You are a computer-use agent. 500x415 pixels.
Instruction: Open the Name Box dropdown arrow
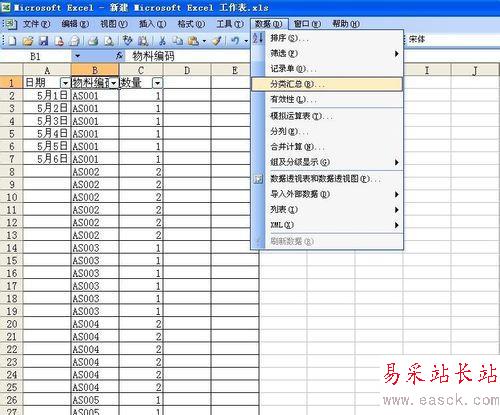[x=77, y=56]
